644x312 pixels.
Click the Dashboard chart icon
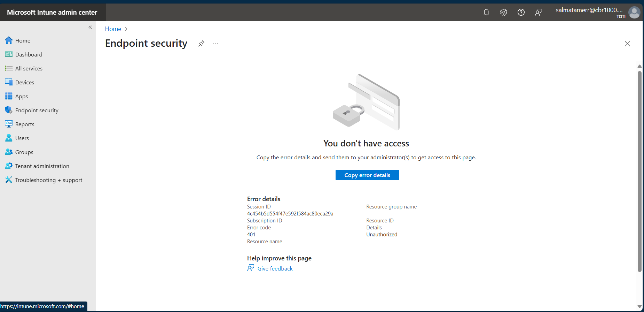pos(9,54)
